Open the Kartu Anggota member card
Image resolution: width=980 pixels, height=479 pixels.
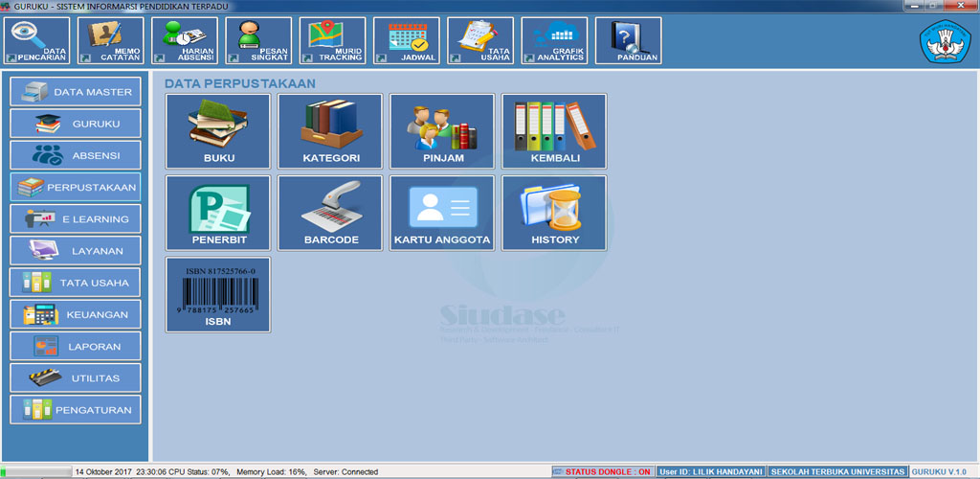coord(442,213)
